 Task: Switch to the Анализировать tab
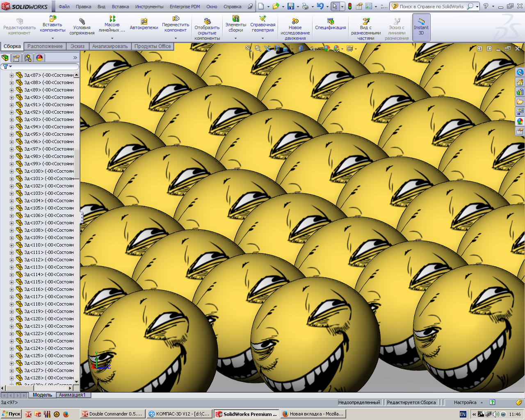(110, 46)
